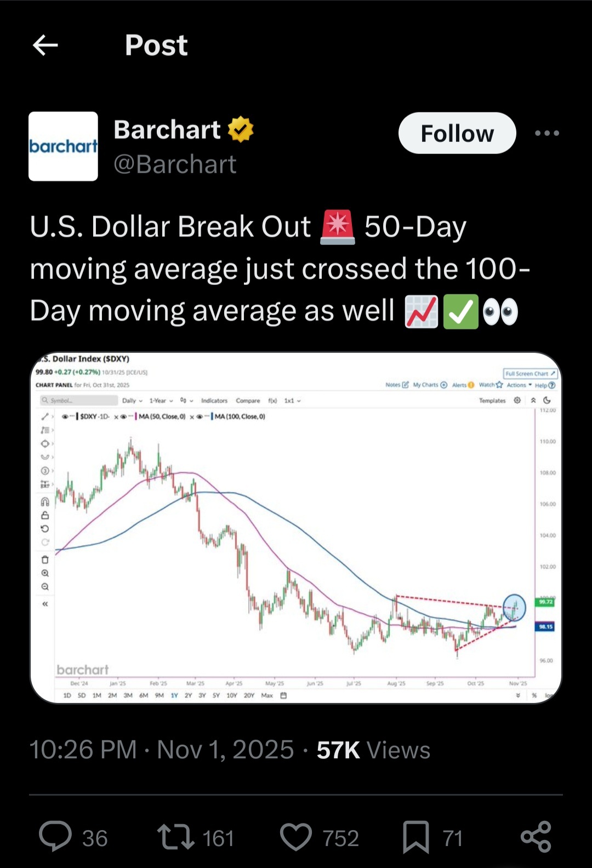Image resolution: width=592 pixels, height=868 pixels.
Task: Like the post with heart icon
Action: pos(296,837)
